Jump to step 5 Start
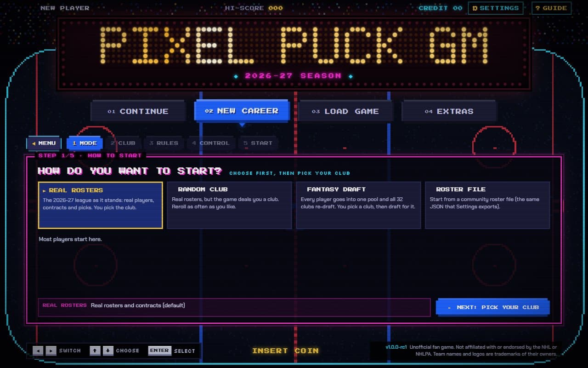The width and height of the screenshot is (588, 368). [258, 143]
